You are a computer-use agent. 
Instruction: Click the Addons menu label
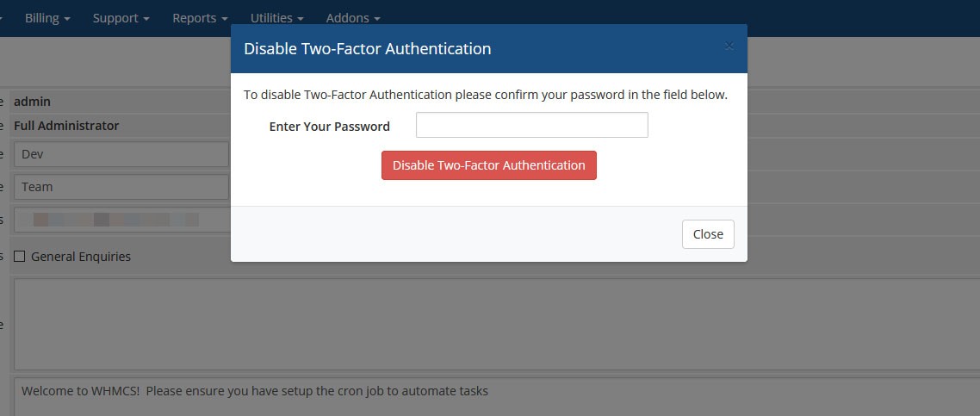pyautogui.click(x=348, y=18)
